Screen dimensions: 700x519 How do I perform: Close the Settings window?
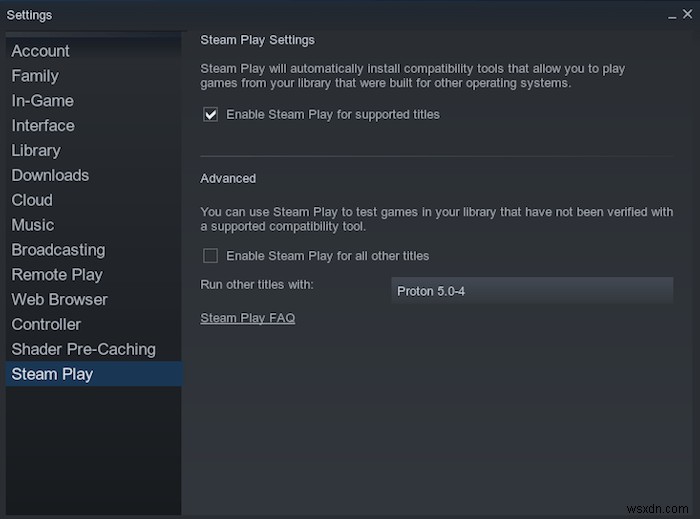(687, 15)
